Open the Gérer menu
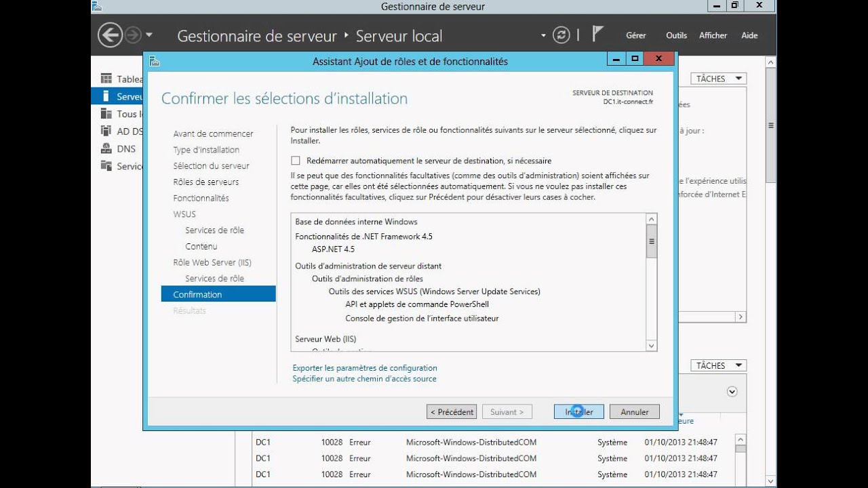This screenshot has width=868, height=488. tap(636, 35)
